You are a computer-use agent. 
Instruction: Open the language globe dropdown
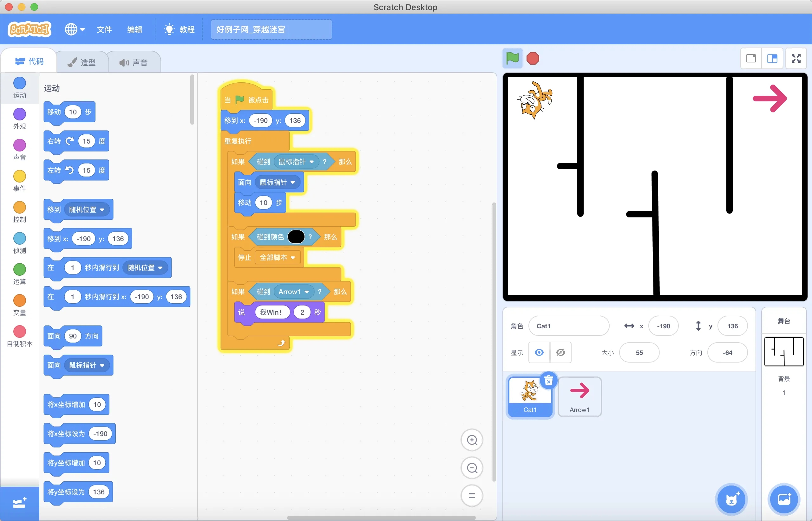click(x=75, y=29)
